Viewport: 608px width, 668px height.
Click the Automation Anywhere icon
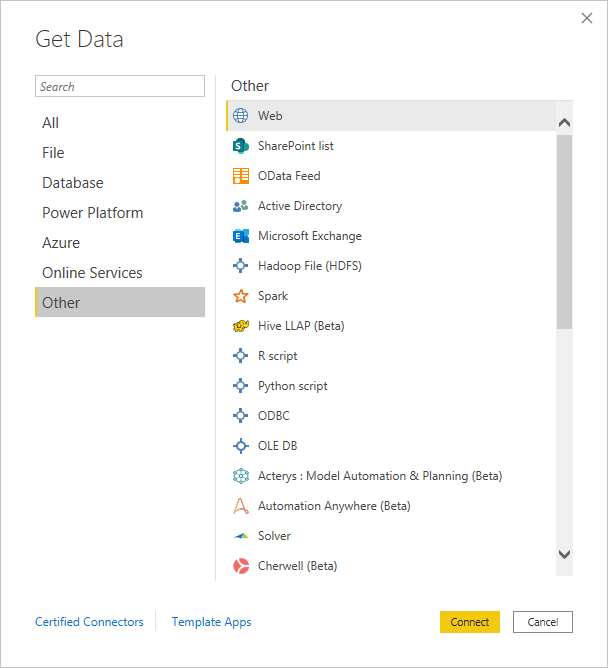[x=241, y=506]
